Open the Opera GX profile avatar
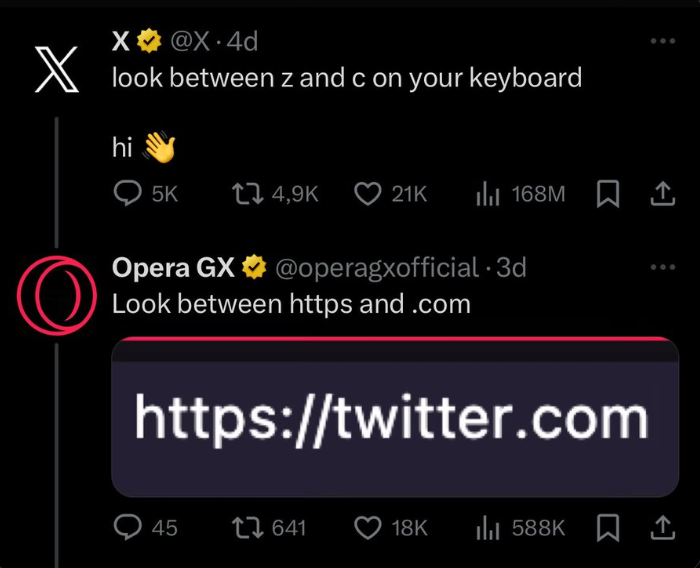The height and width of the screenshot is (568, 700). tap(56, 296)
